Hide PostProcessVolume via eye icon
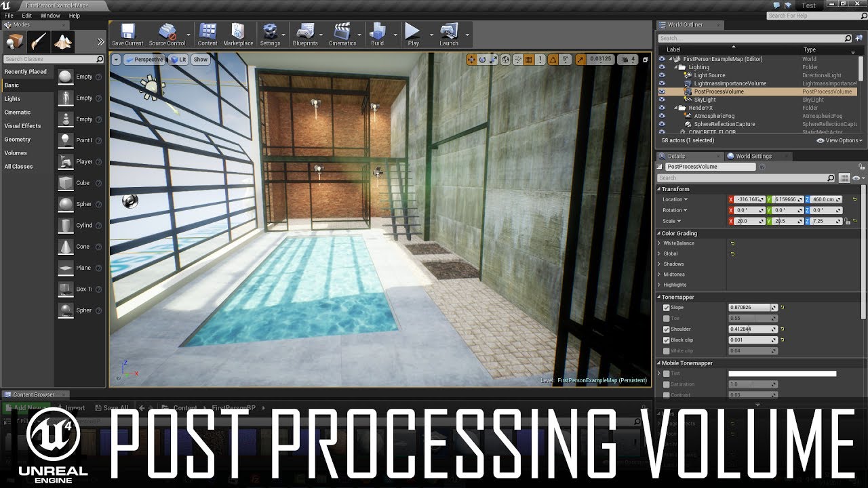This screenshot has height=488, width=868. tap(662, 91)
